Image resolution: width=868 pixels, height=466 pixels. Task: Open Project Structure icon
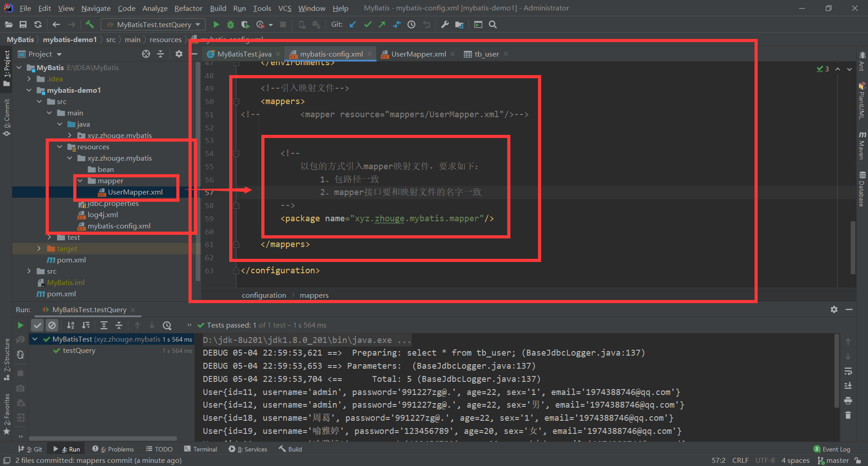click(459, 24)
